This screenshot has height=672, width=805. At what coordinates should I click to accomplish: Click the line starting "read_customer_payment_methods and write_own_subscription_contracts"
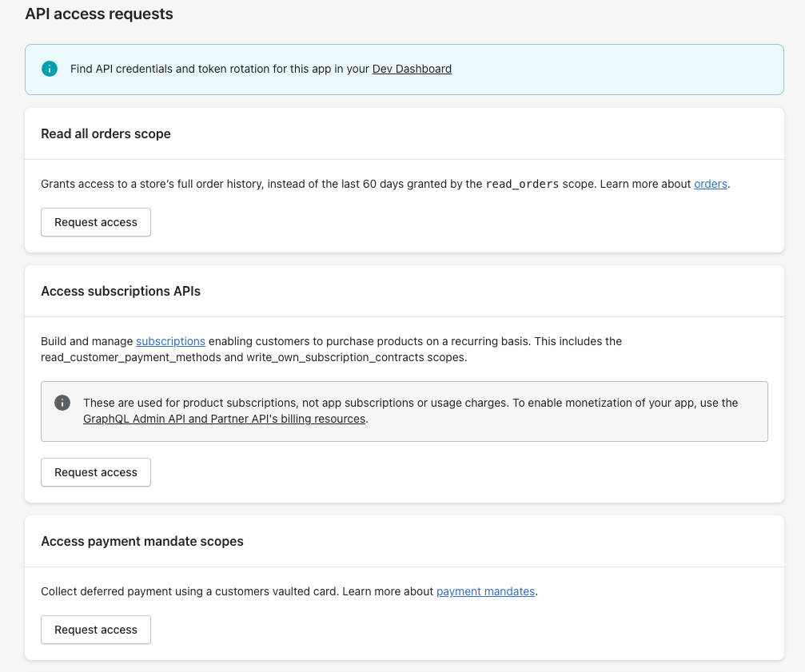pyautogui.click(x=254, y=357)
